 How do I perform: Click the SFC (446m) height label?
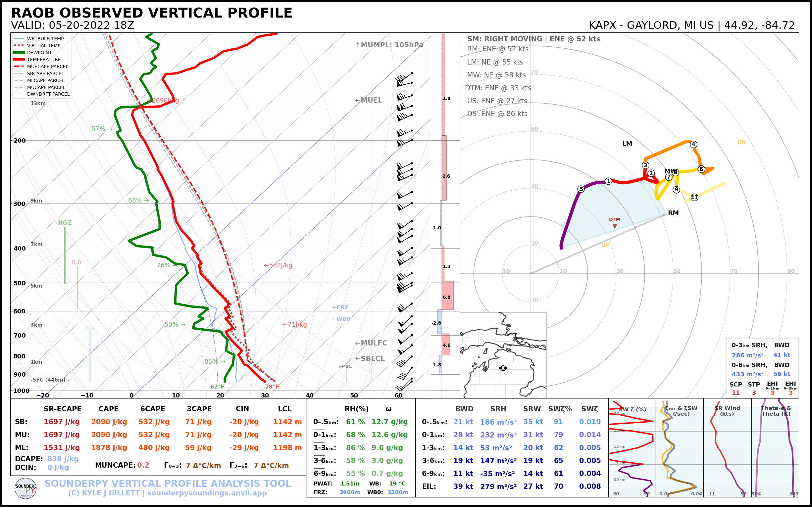50,380
